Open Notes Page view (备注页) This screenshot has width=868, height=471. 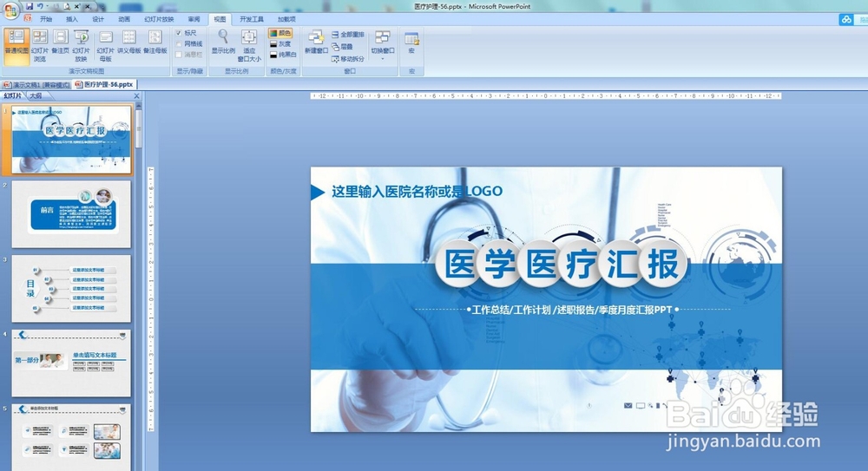pos(61,42)
